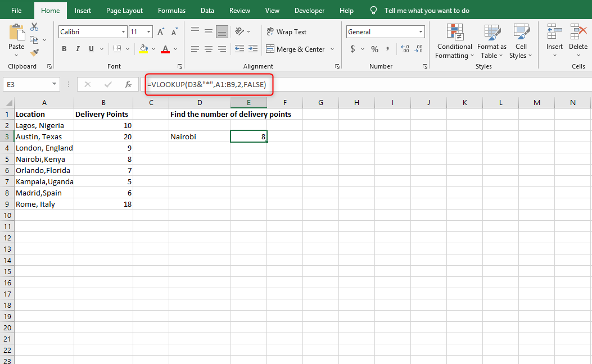Image resolution: width=592 pixels, height=364 pixels.
Task: Open the Developer ribbon tab
Action: 309,10
